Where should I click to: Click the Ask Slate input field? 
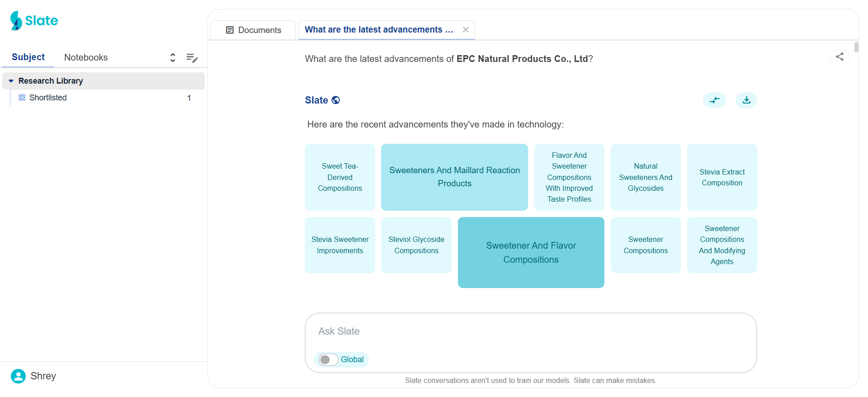[x=530, y=331]
